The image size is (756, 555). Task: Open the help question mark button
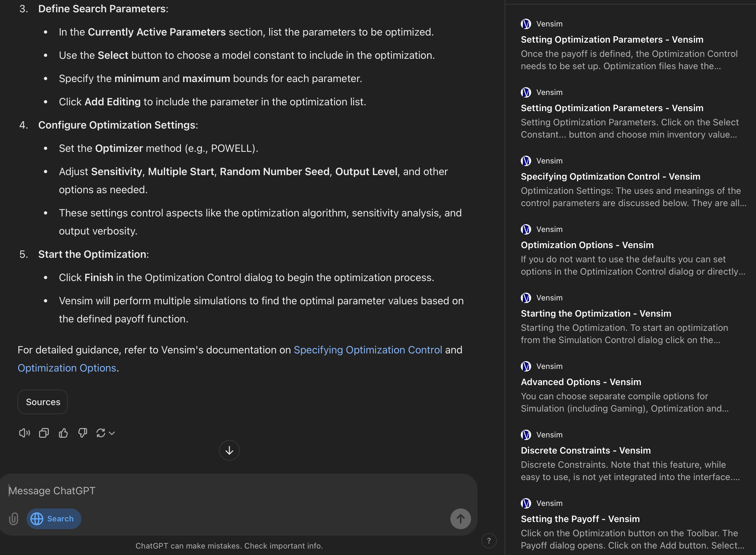(x=489, y=540)
